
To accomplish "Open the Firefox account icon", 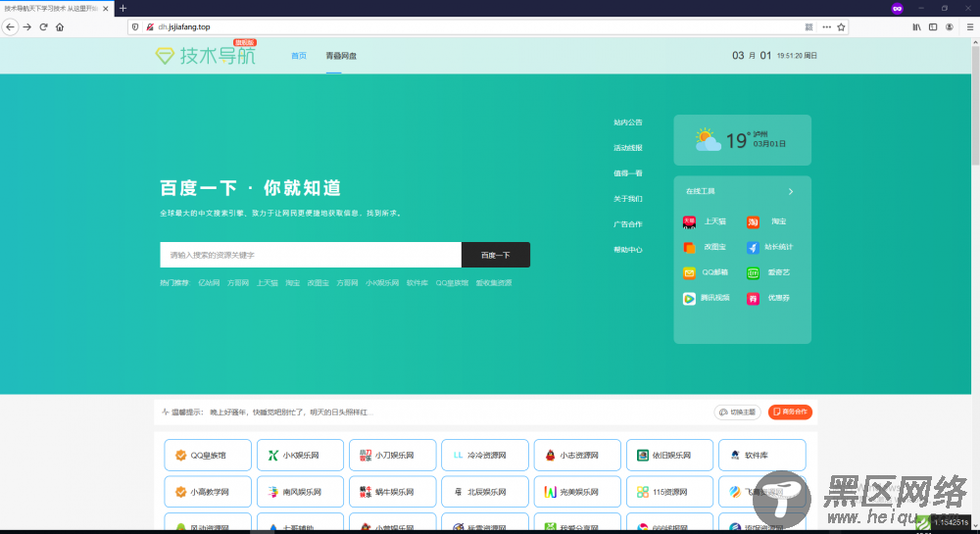I will click(950, 26).
